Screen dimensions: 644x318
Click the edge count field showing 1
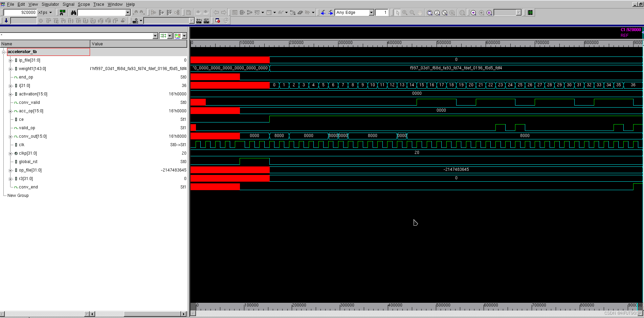click(381, 13)
